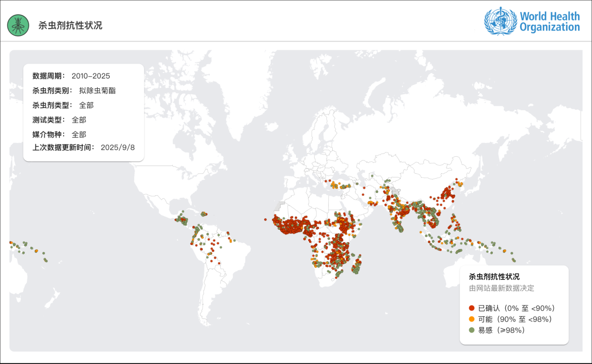
Task: Select the 2010–2025 data period value
Action: pos(90,76)
